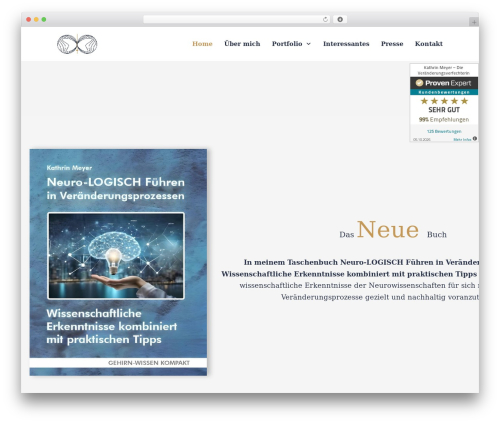Viewport: 500px width, 423px height.
Task: Click the info icon in ProvenExpert widget
Action: (475, 139)
